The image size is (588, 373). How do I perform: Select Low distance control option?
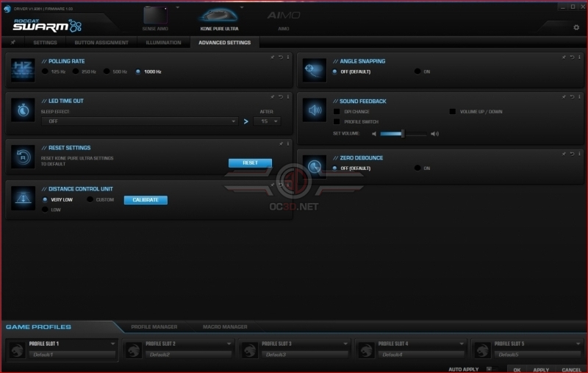[x=45, y=210]
